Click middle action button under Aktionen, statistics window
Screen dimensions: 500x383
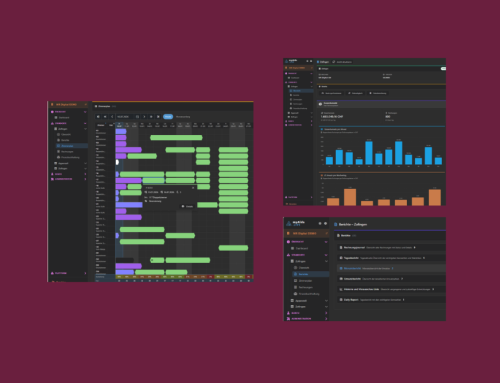(x=355, y=93)
